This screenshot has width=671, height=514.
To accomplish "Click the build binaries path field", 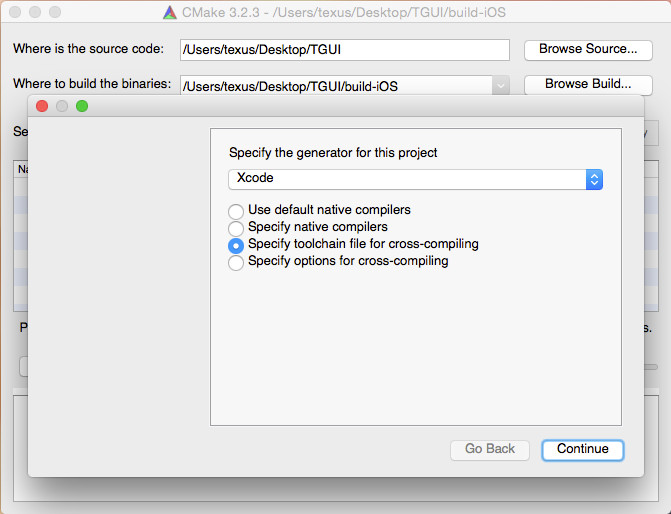I will coord(336,86).
